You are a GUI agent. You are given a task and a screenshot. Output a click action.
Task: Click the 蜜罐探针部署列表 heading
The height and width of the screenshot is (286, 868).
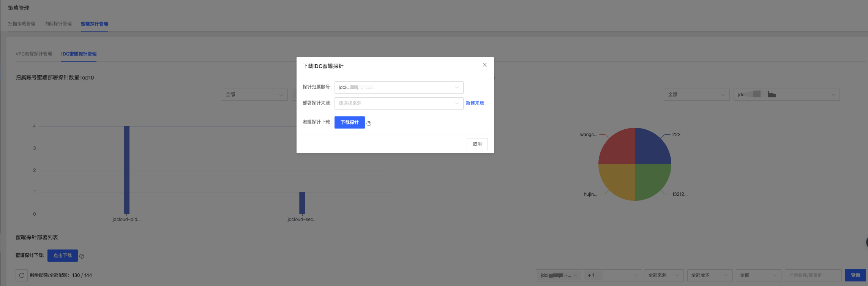tap(37, 237)
